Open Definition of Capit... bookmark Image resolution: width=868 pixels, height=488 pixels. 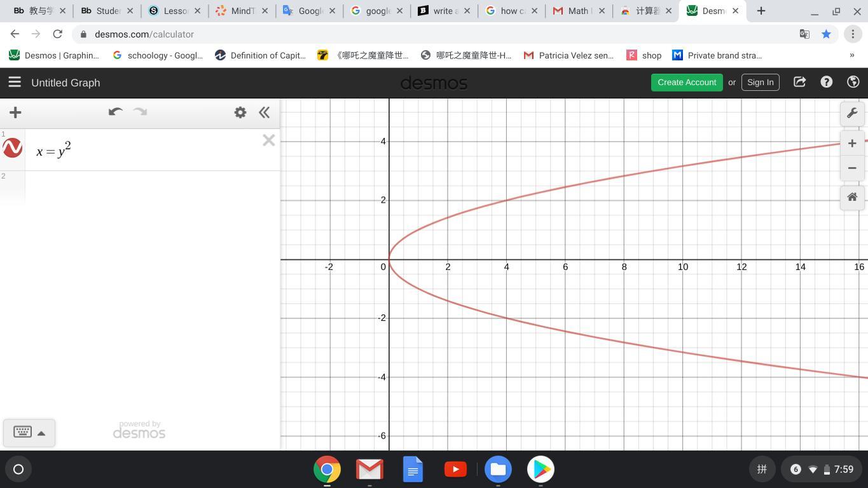260,55
